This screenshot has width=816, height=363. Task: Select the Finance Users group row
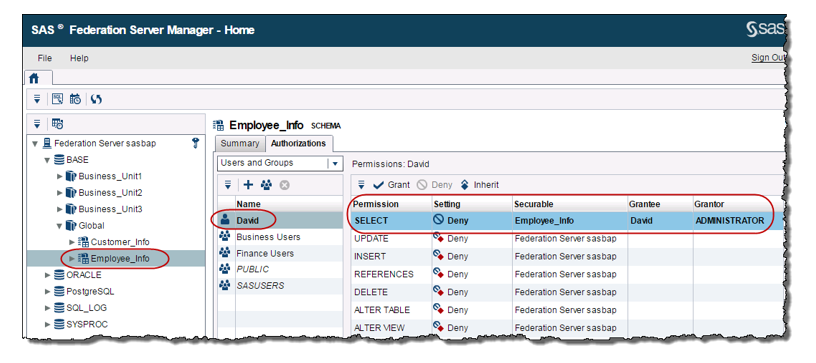pos(280,253)
